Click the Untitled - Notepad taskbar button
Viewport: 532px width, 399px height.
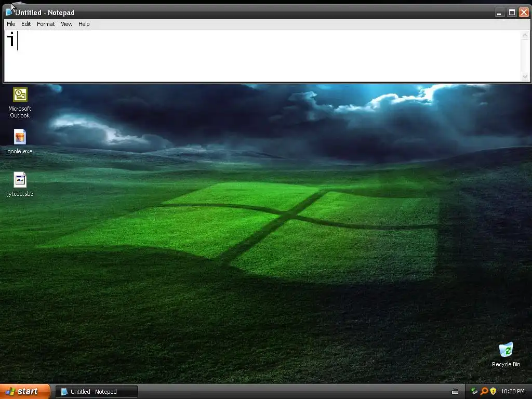click(x=96, y=392)
